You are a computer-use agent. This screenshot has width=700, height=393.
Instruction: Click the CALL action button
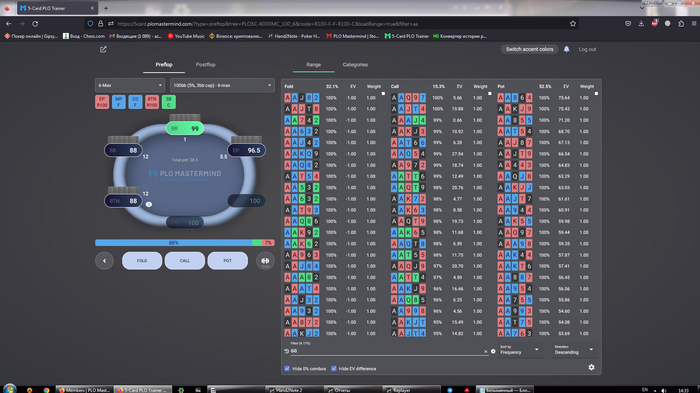pyautogui.click(x=185, y=261)
